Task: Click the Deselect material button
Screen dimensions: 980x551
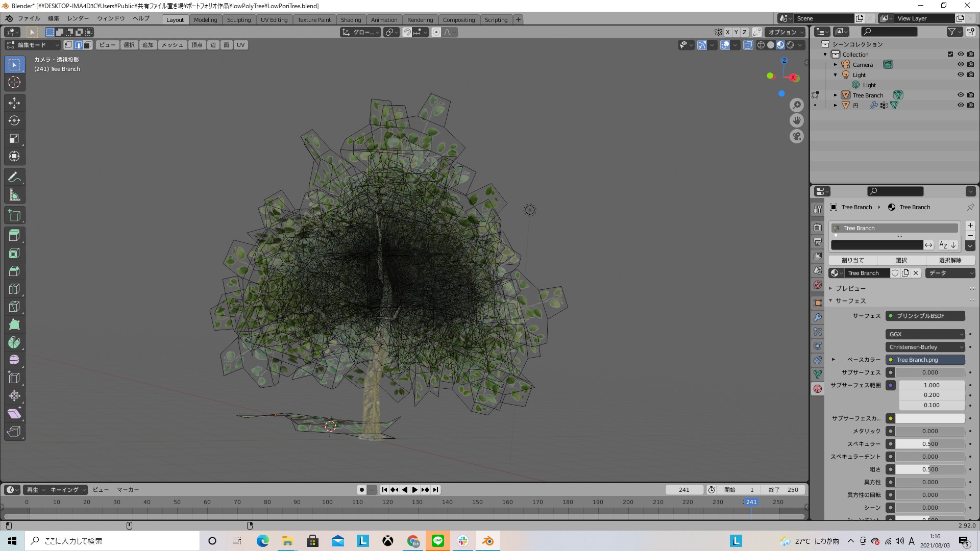Action: click(x=950, y=260)
